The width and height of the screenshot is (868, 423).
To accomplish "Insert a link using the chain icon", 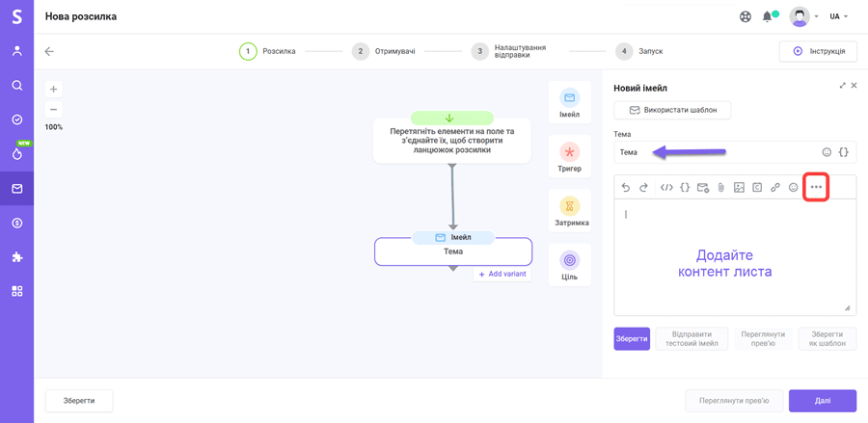I will click(x=775, y=188).
